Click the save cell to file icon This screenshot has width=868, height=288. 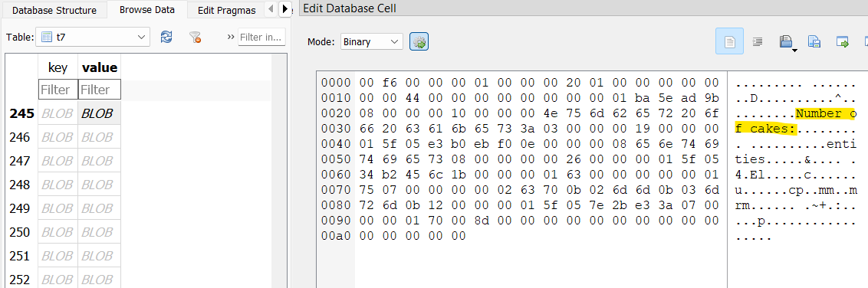814,41
